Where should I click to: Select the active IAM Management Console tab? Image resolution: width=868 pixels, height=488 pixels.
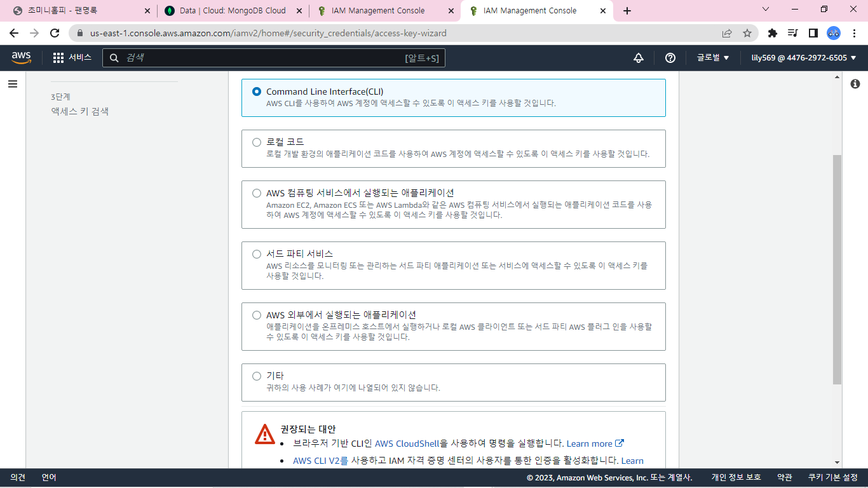pos(538,11)
